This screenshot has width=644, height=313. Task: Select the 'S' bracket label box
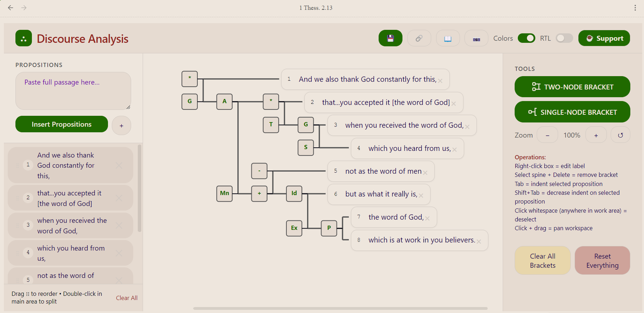[306, 147]
